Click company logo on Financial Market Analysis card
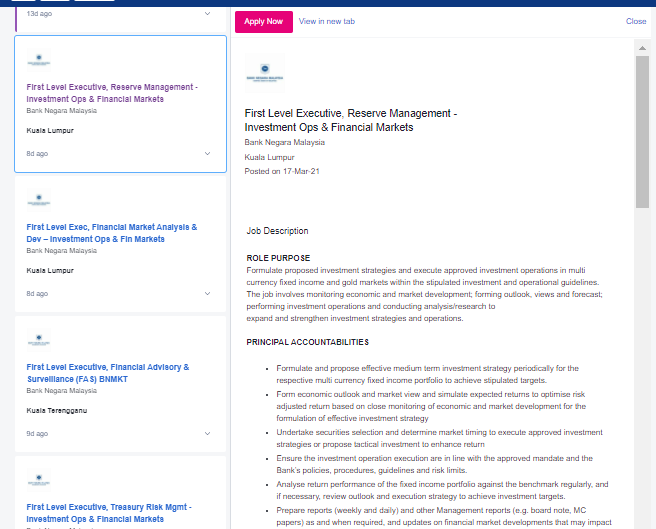This screenshot has width=656, height=529. (x=39, y=200)
